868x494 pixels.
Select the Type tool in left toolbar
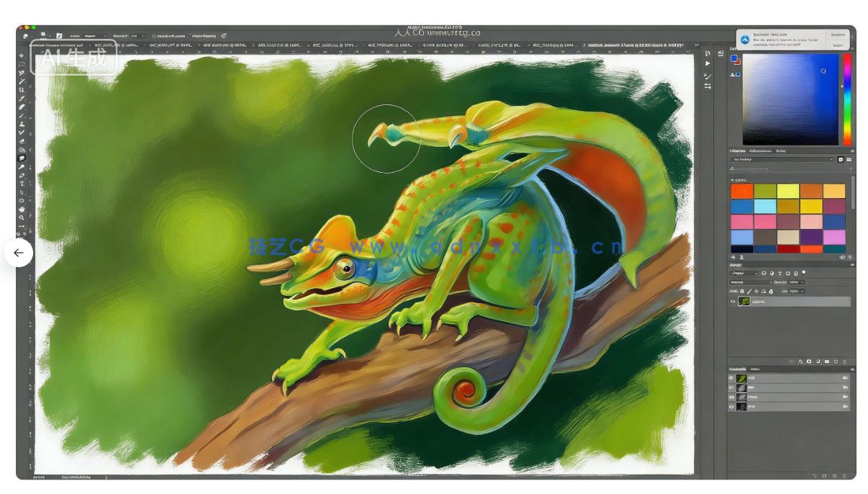coord(22,184)
